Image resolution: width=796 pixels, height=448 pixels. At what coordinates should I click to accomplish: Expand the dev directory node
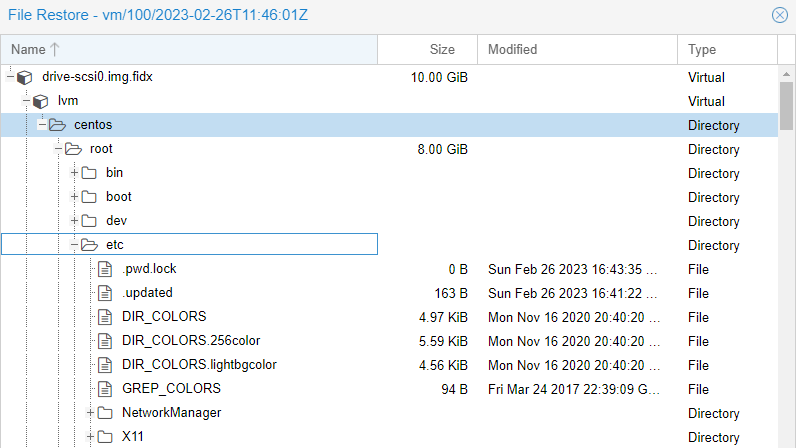[x=74, y=220]
